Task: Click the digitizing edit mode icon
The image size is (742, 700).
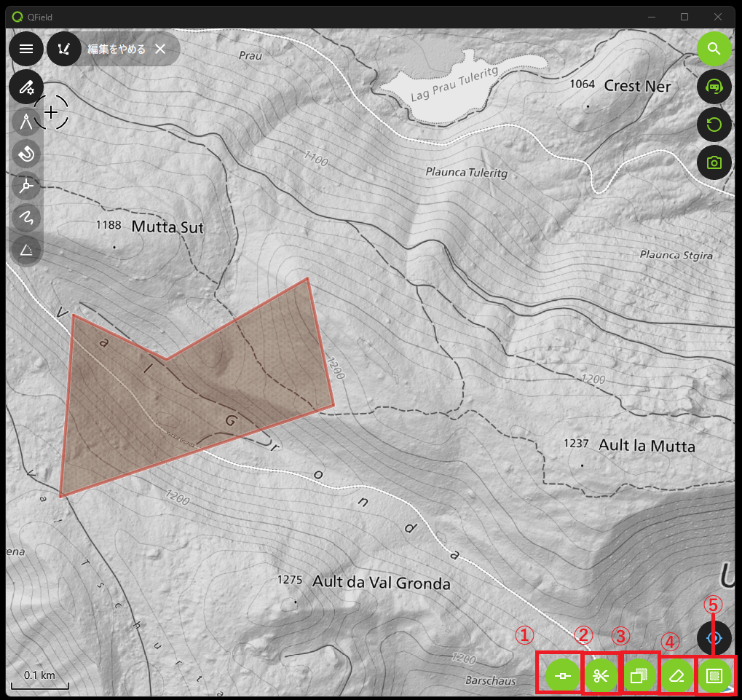Action: [65, 49]
